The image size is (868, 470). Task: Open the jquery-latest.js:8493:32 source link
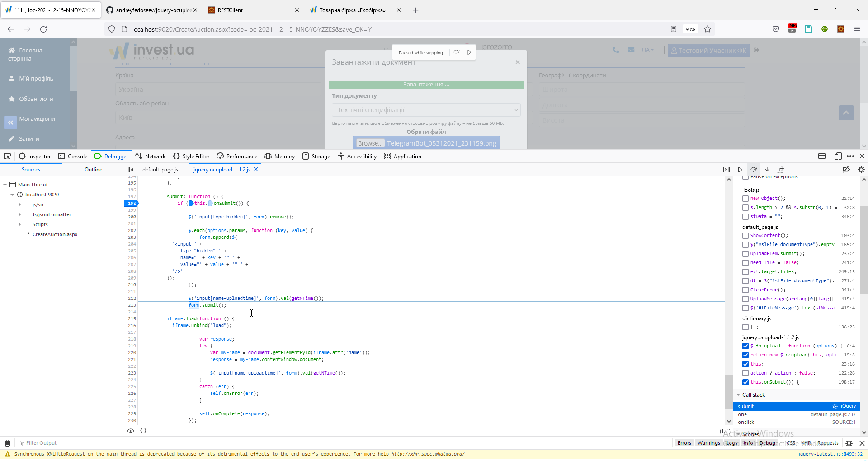tap(830, 454)
